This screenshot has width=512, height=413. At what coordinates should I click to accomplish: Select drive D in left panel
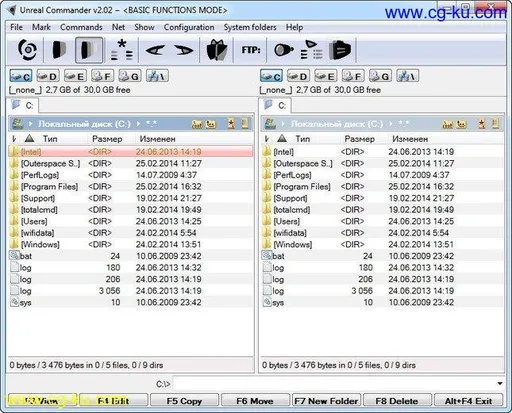coord(48,76)
